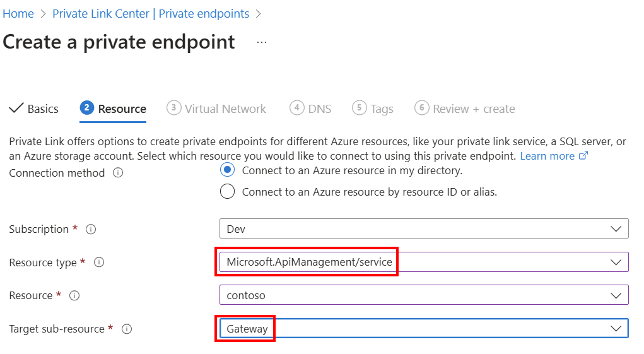644x354 pixels.
Task: Open the Subscription dropdown showing Dev
Action: point(423,229)
